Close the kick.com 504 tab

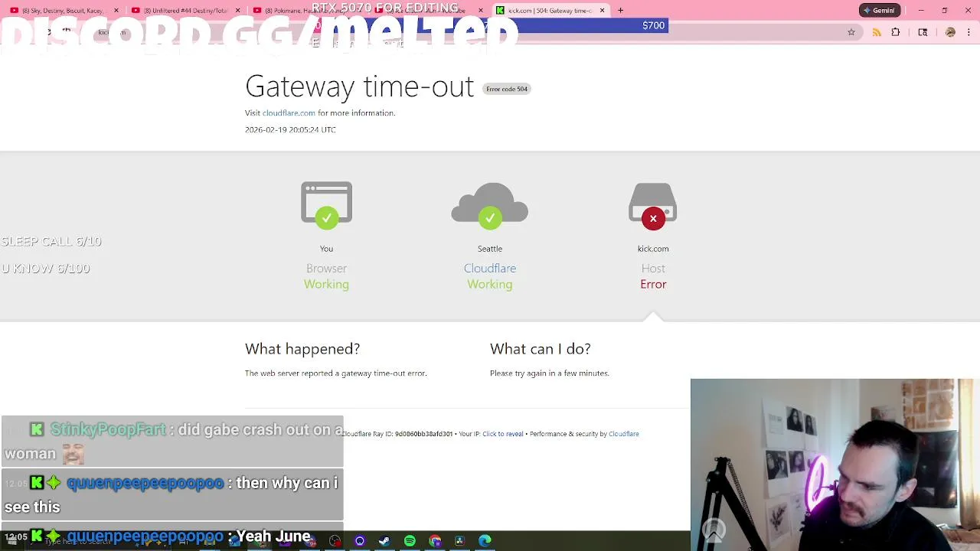[x=602, y=10]
